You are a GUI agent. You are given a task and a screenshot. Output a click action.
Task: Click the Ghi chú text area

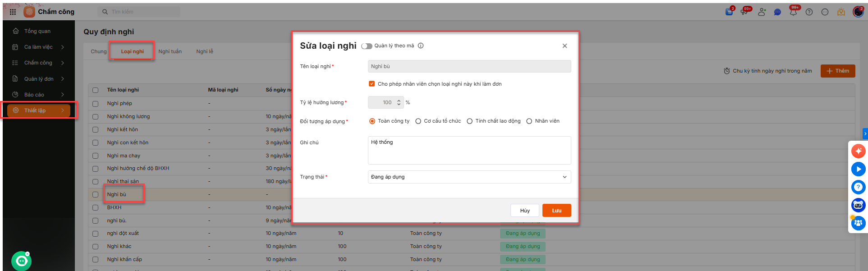[x=469, y=151]
